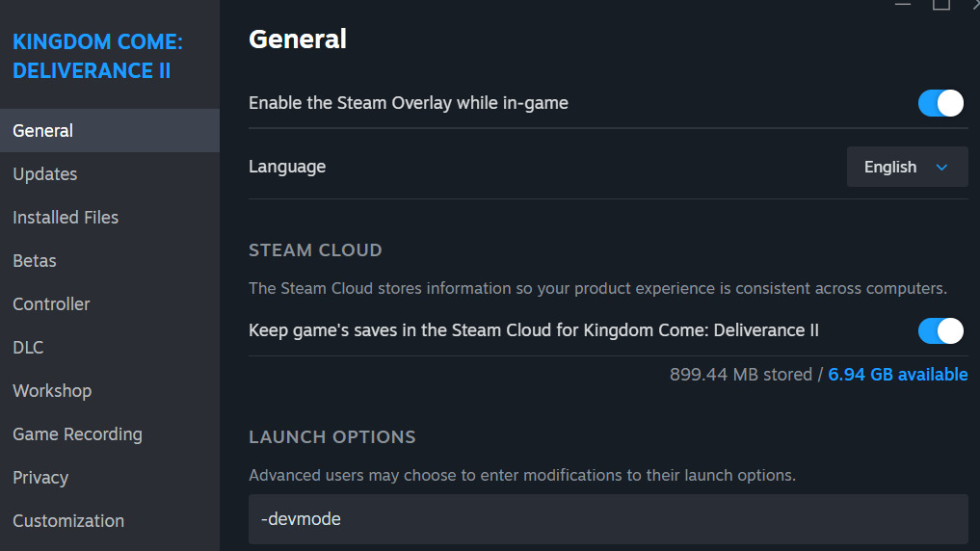Open the Customization section
This screenshot has height=551, width=980.
68,521
